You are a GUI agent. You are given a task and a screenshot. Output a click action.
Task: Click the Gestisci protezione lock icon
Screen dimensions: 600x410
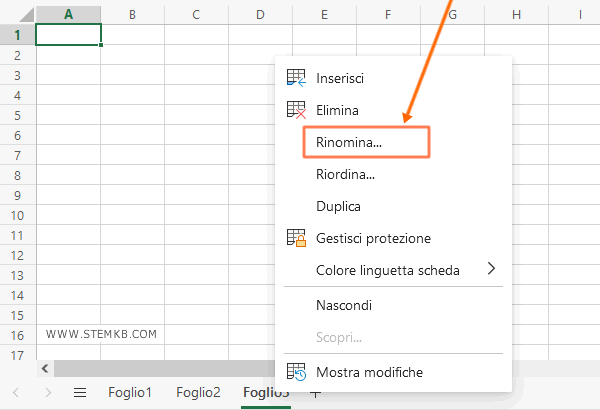point(296,238)
